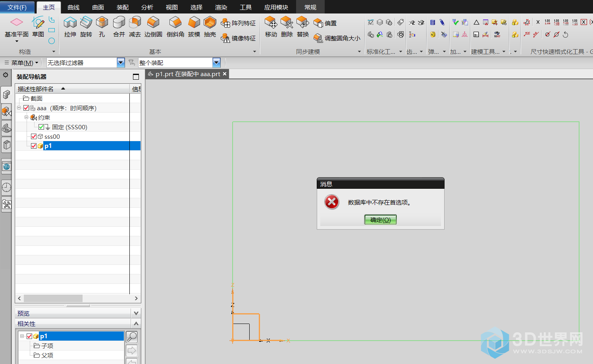Click the right arrow button in 相关性 panel
593x364 pixels.
[132, 351]
